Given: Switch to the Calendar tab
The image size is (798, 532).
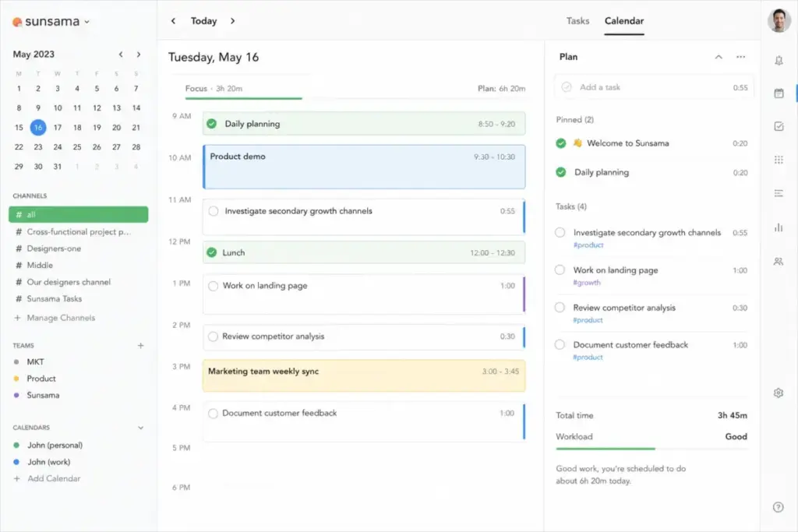Looking at the screenshot, I should tap(624, 21).
